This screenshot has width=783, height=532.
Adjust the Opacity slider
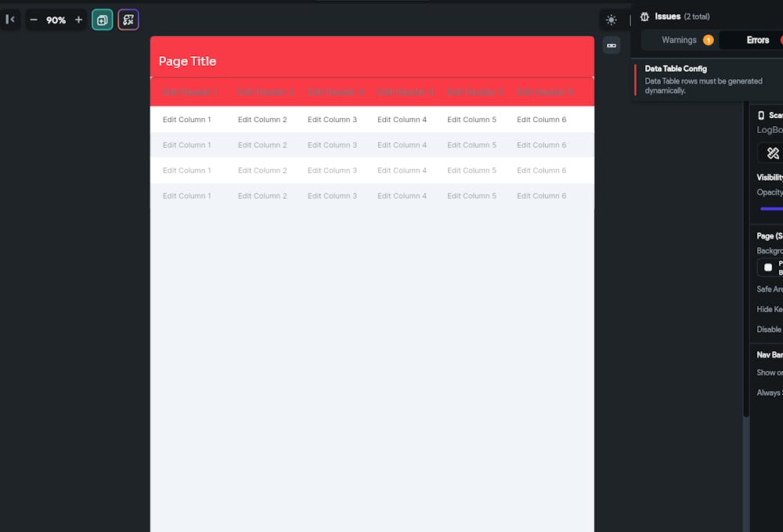tap(771, 209)
